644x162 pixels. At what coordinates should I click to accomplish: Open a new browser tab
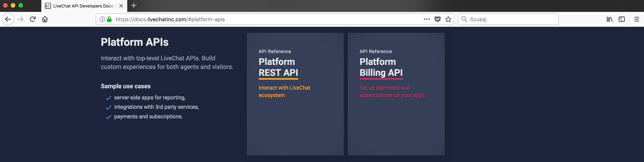[134, 6]
